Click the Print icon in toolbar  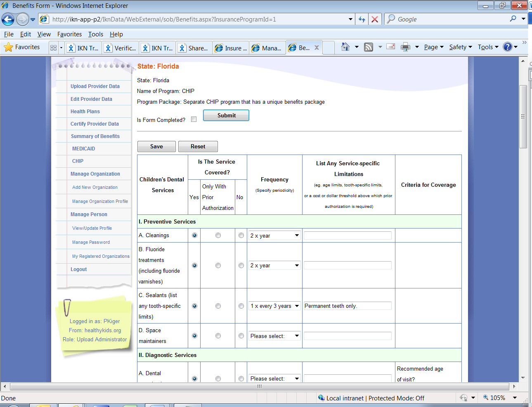click(405, 47)
